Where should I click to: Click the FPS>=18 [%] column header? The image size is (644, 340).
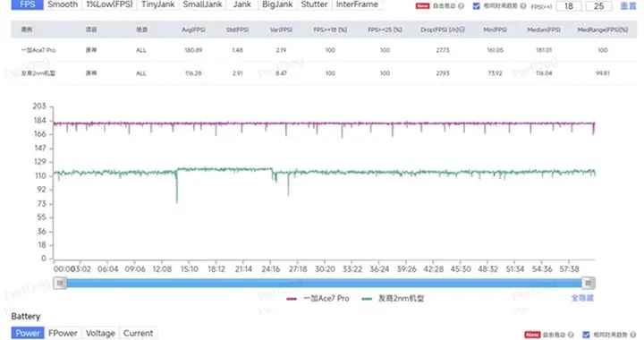point(330,30)
